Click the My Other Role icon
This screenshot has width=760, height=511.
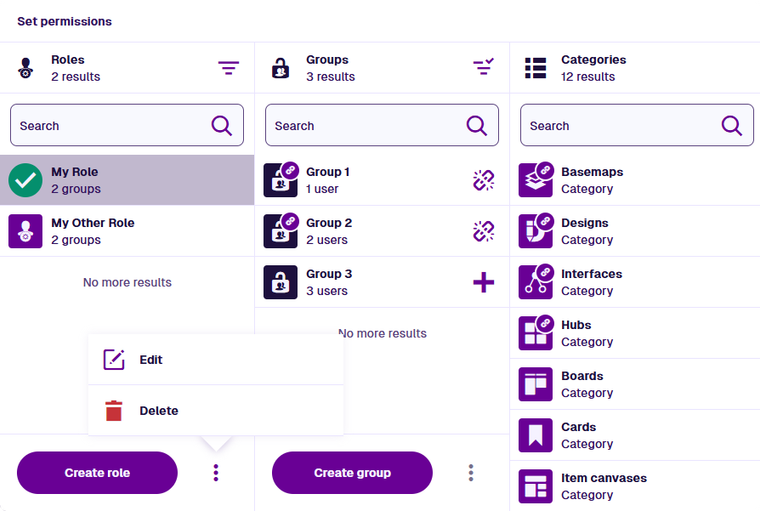pos(25,231)
